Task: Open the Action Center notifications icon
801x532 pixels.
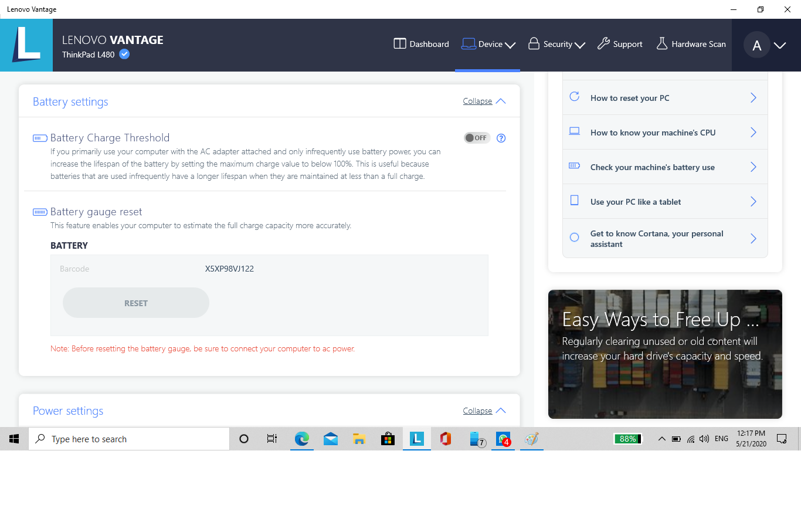Action: (782, 439)
